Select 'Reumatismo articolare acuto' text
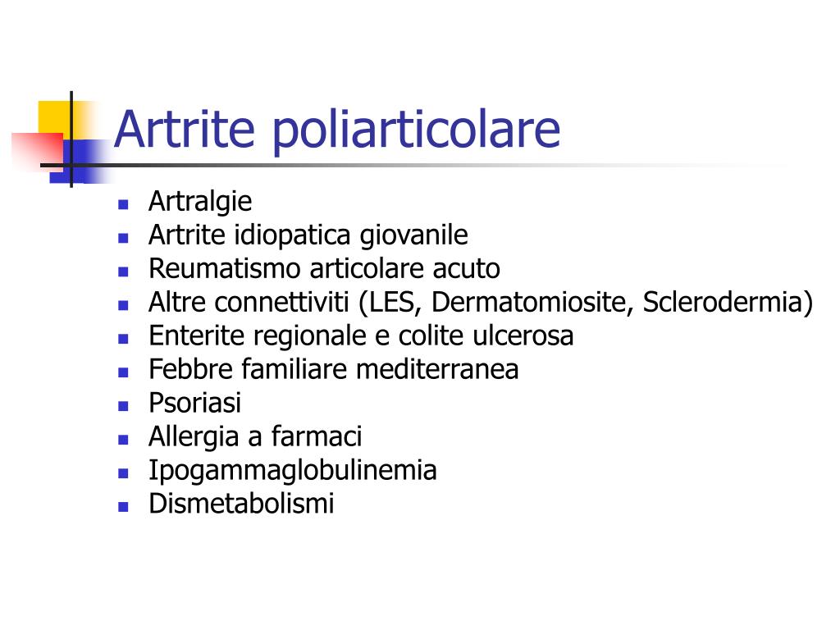840x630 pixels. coord(324,269)
